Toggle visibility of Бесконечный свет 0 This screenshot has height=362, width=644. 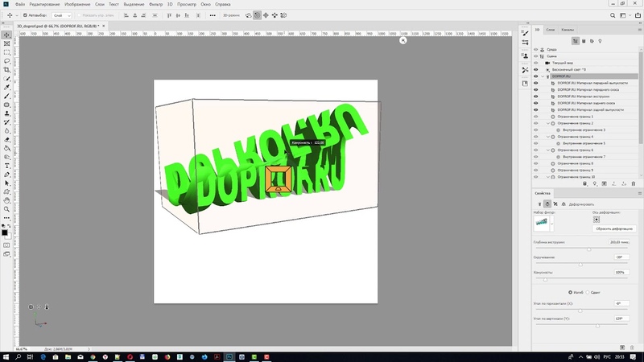pyautogui.click(x=535, y=69)
